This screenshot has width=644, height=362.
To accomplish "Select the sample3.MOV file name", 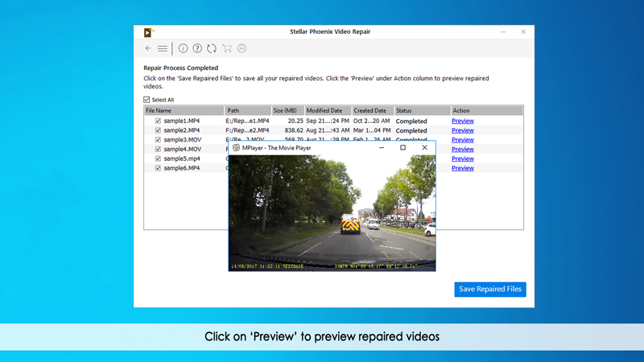I will (183, 140).
